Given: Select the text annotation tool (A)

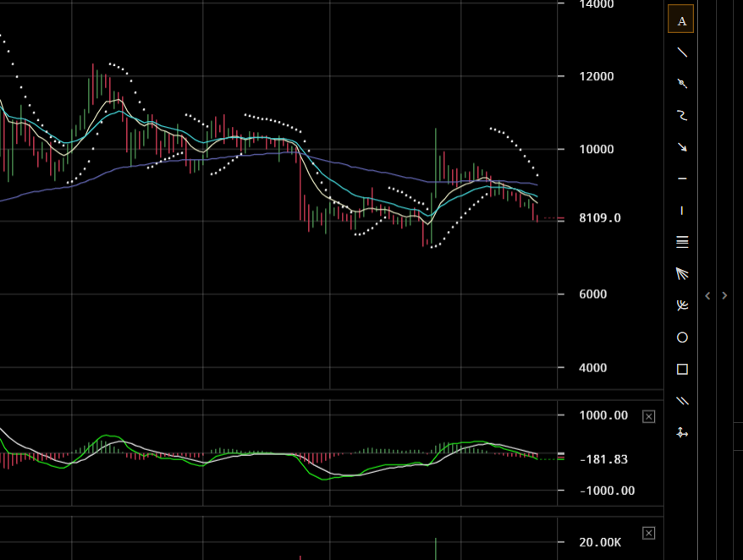Looking at the screenshot, I should point(681,19).
